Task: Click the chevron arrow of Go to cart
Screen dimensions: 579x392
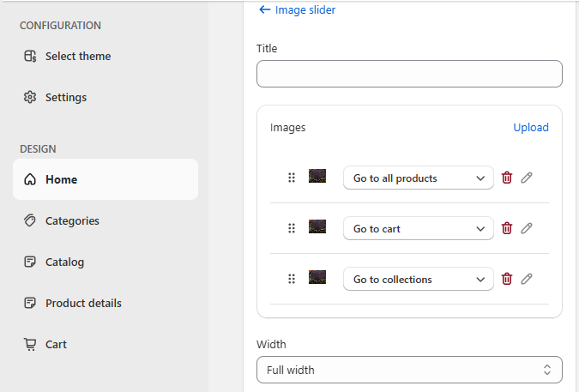Action: coord(480,229)
